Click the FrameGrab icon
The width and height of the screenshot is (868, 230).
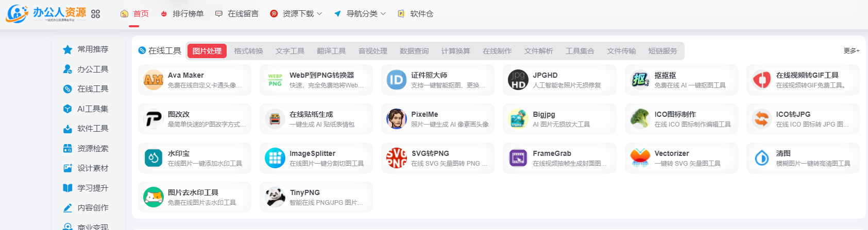coord(518,158)
